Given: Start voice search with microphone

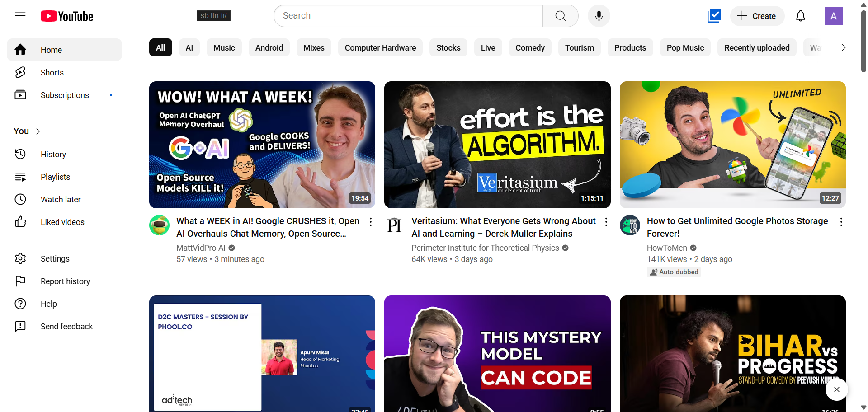Looking at the screenshot, I should pyautogui.click(x=599, y=16).
